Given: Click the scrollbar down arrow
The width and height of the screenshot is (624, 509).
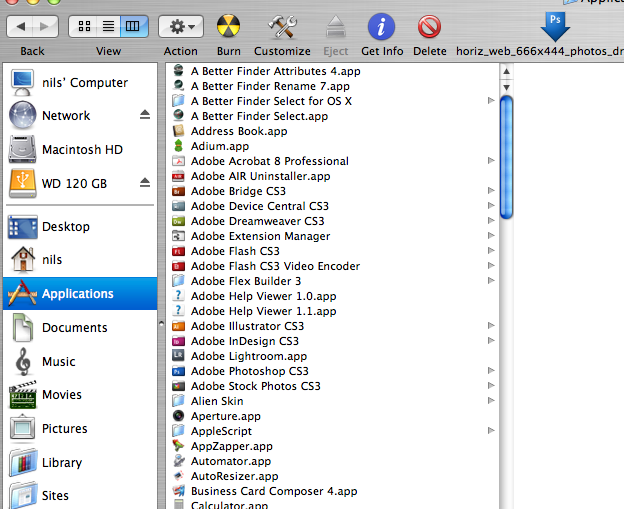Looking at the screenshot, I should pyautogui.click(x=506, y=87).
